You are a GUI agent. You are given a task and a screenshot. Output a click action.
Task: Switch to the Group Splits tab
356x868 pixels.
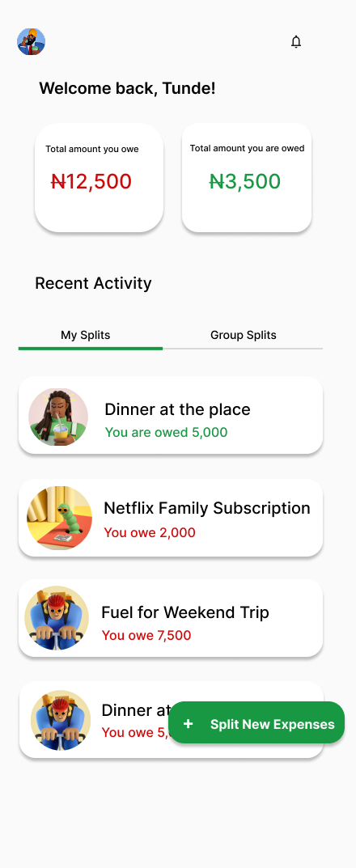243,336
